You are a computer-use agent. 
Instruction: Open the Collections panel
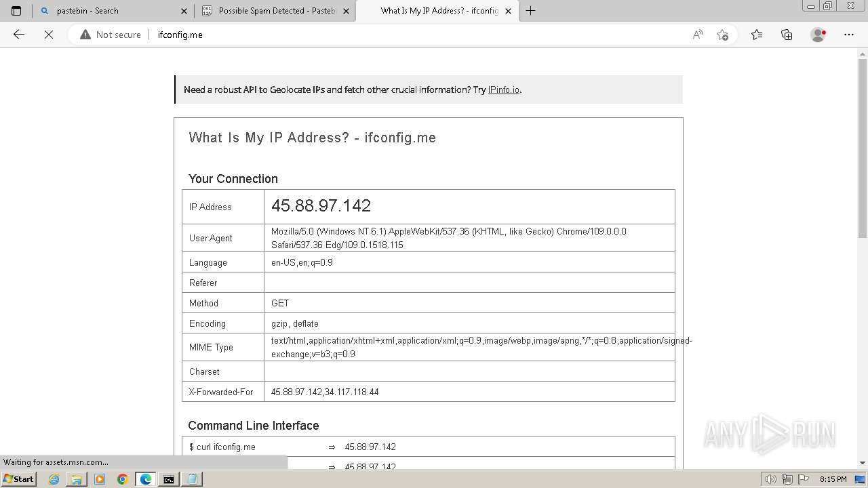coord(787,35)
